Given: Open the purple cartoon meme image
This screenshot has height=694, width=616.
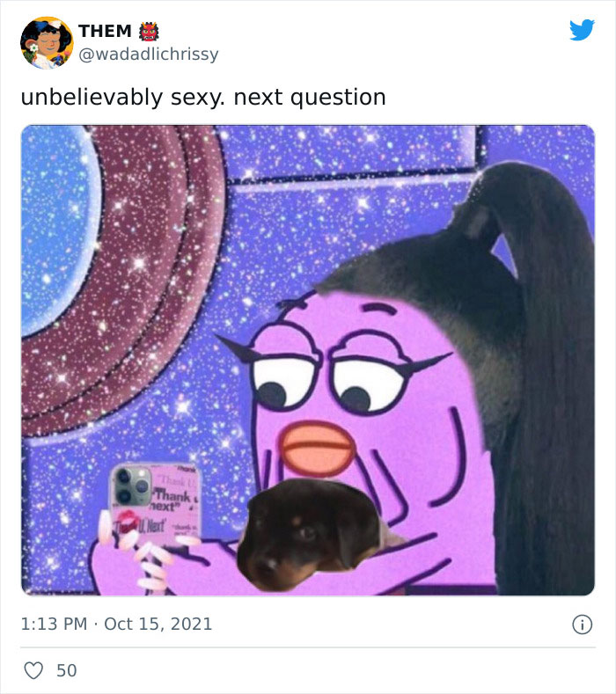Looking at the screenshot, I should click(308, 361).
